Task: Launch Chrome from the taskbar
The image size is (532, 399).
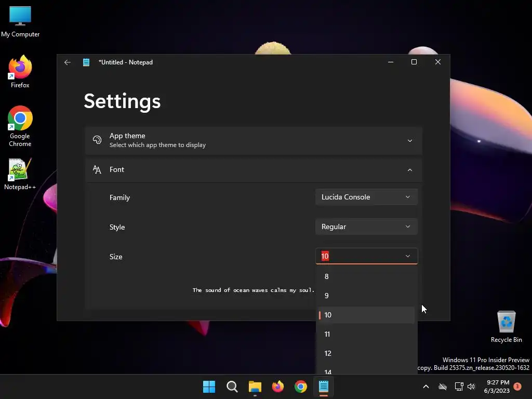Action: (301, 387)
